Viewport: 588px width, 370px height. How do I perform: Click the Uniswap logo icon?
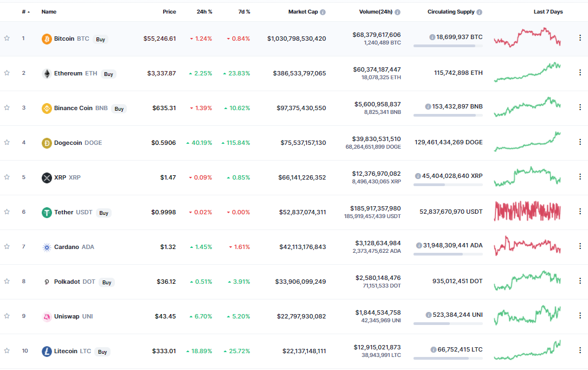click(x=47, y=316)
